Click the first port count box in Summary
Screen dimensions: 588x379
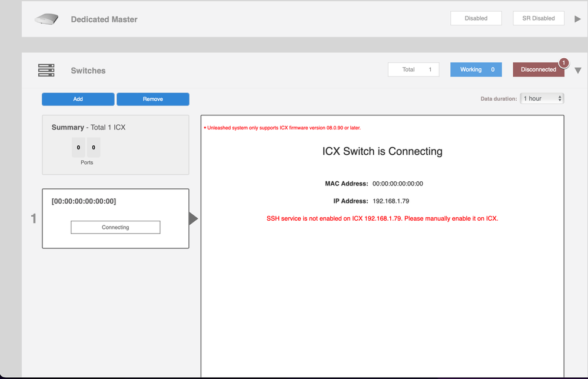(x=78, y=148)
